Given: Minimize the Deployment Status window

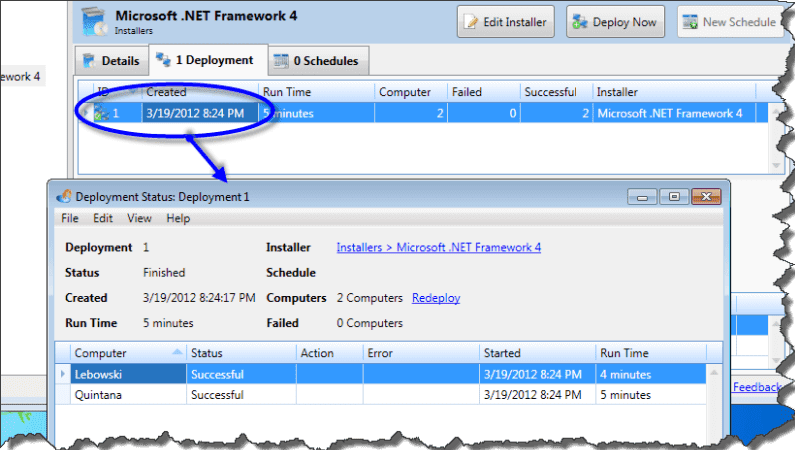Looking at the screenshot, I should (x=642, y=197).
